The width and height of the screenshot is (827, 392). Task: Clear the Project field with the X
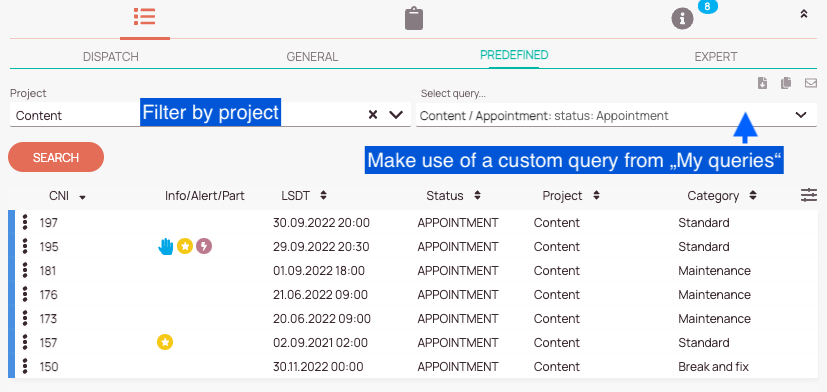373,114
